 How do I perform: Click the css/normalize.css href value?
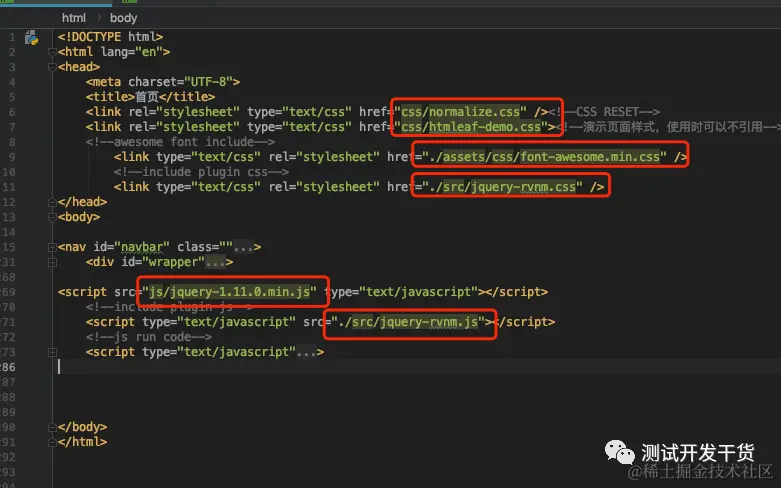[460, 112]
